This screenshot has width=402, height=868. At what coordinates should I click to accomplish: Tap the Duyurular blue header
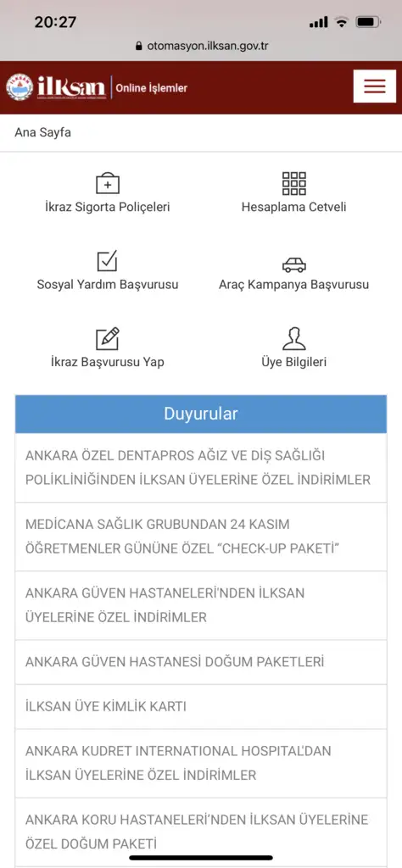(x=201, y=414)
